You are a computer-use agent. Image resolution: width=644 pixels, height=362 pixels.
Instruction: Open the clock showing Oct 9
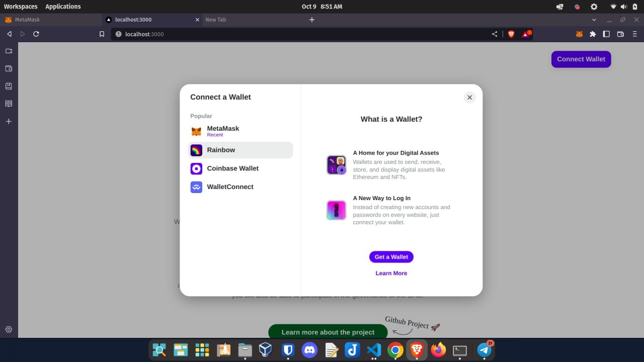click(322, 7)
